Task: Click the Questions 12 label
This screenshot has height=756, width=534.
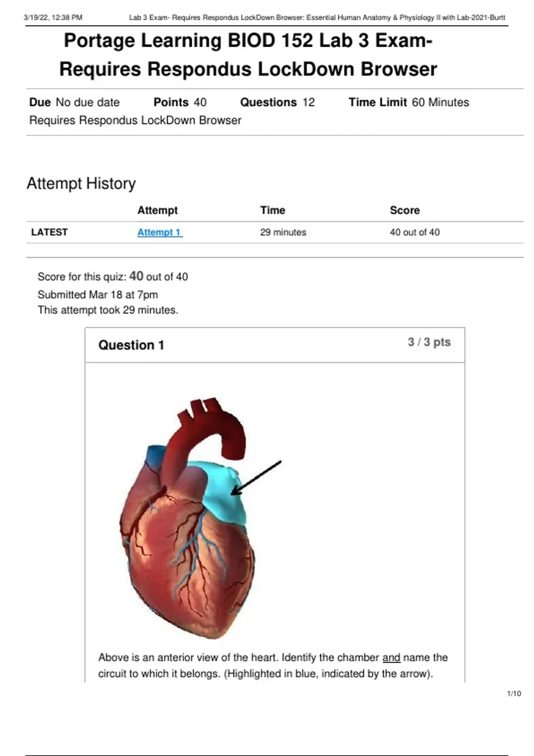Action: (x=277, y=102)
